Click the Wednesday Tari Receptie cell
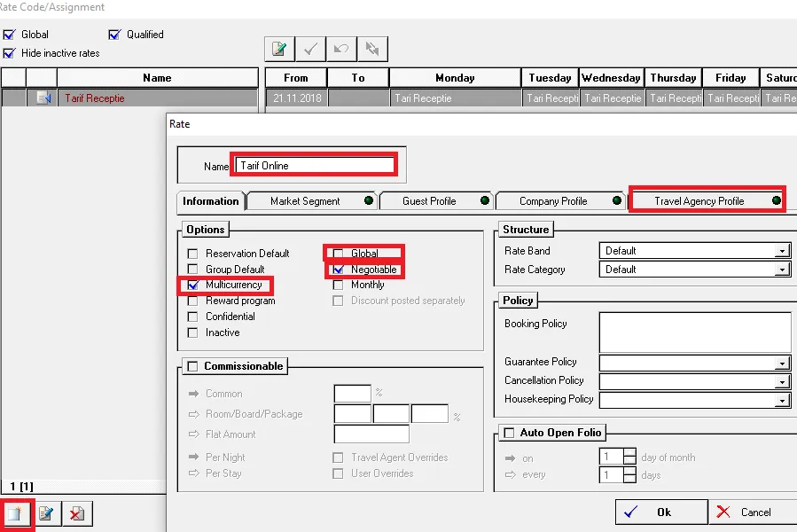 (x=612, y=98)
